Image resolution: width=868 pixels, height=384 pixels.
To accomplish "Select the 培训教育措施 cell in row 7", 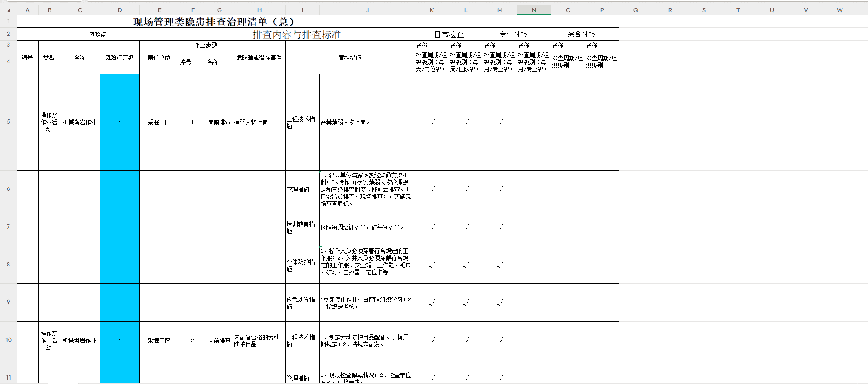I will [x=302, y=227].
